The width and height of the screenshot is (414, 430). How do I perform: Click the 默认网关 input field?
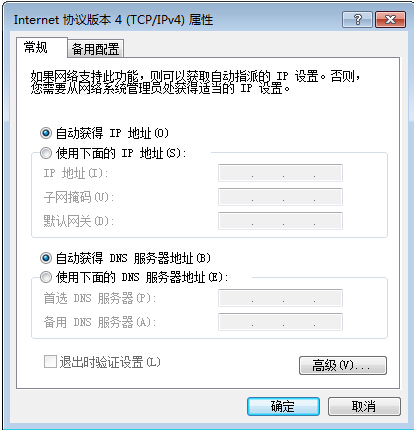point(280,221)
